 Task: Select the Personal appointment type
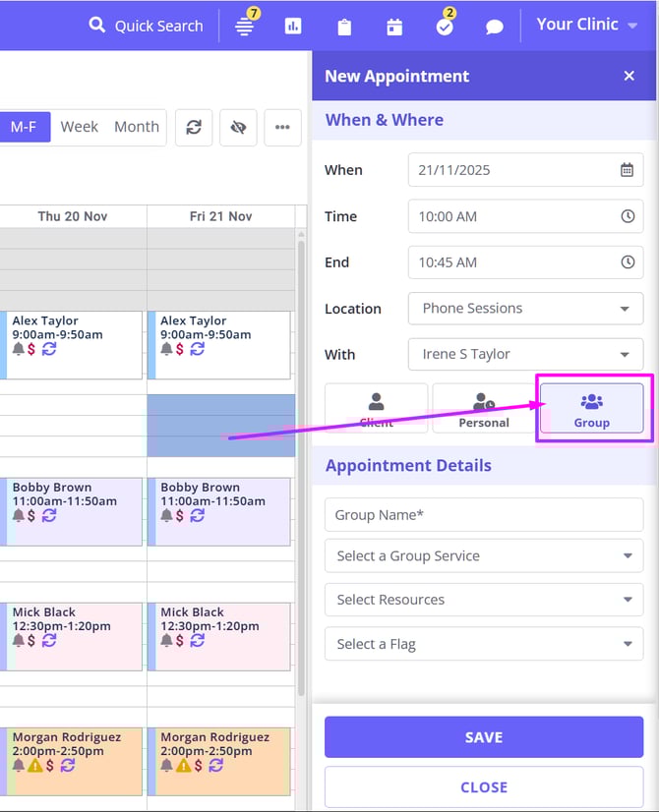pyautogui.click(x=484, y=408)
